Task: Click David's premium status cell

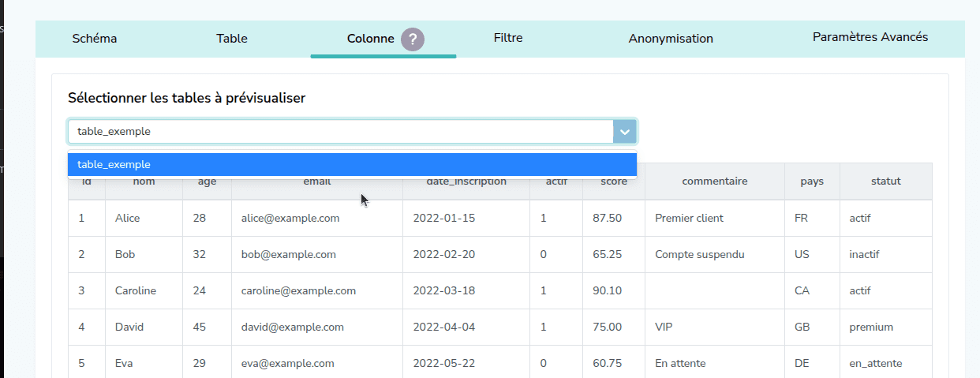Action: click(x=871, y=327)
